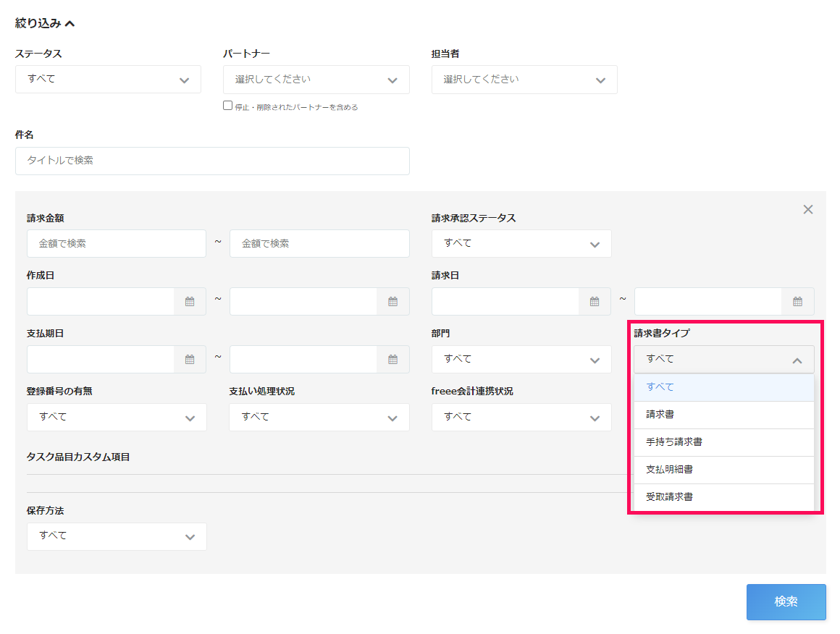Screen dimensions: 840x634
Task: Open the 部門 dropdown
Action: click(x=521, y=359)
